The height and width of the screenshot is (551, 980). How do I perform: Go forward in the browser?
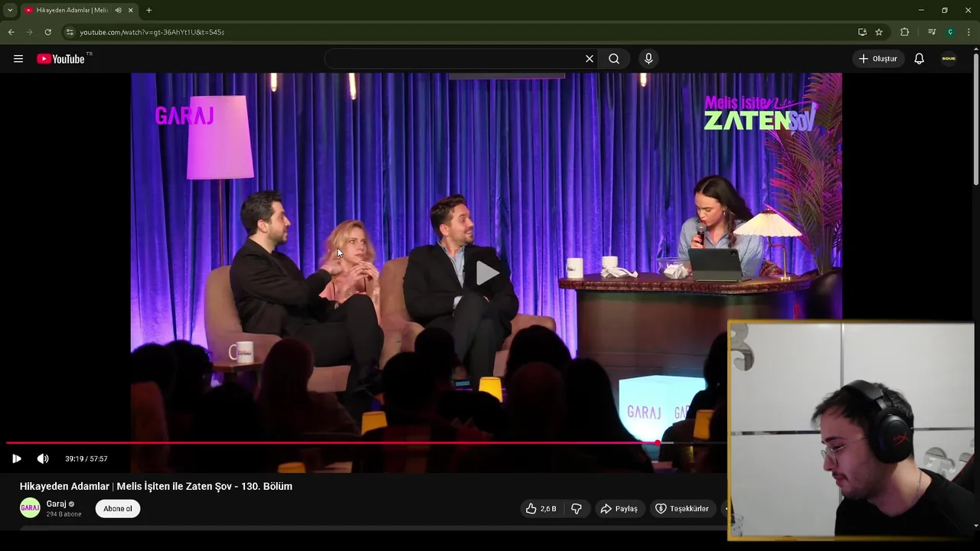[x=29, y=32]
